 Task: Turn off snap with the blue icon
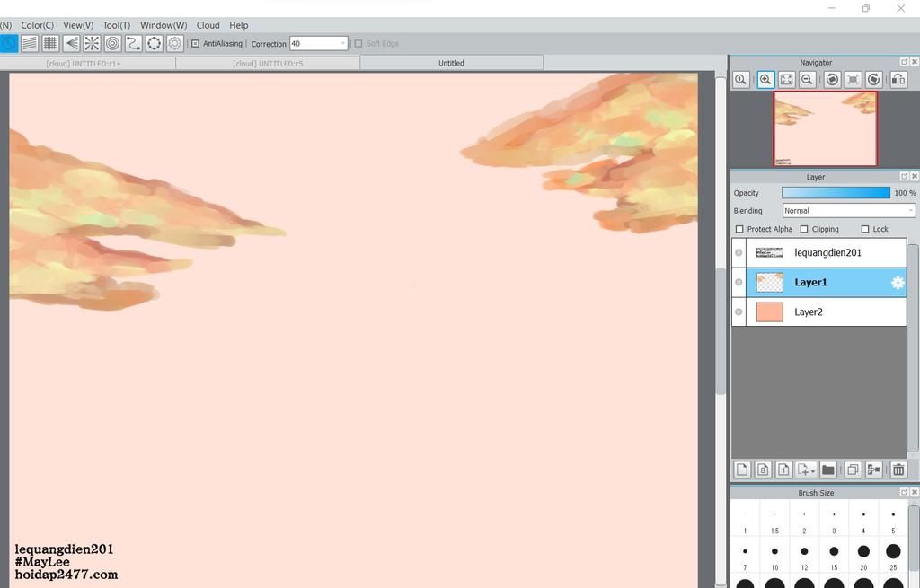(x=8, y=43)
